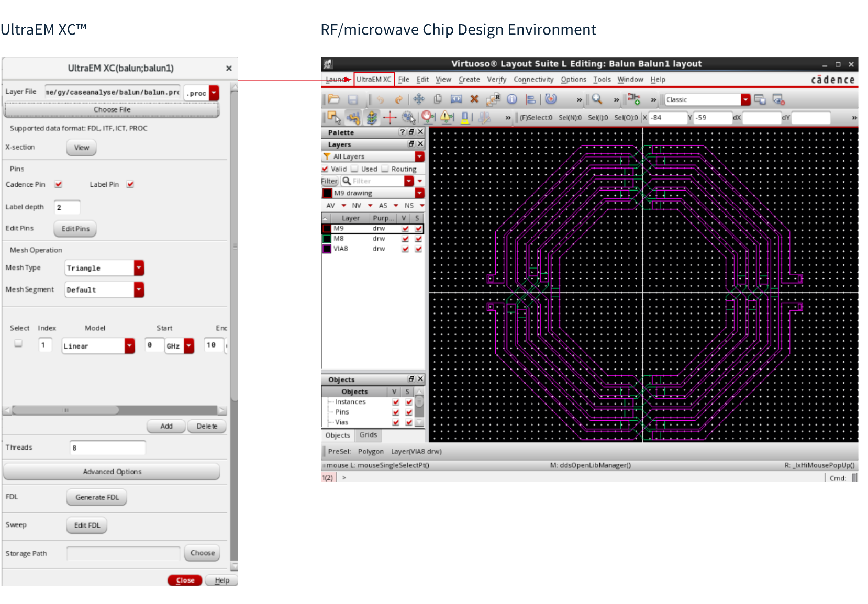Click the Redo arrow icon
Image resolution: width=868 pixels, height=604 pixels.
point(399,99)
